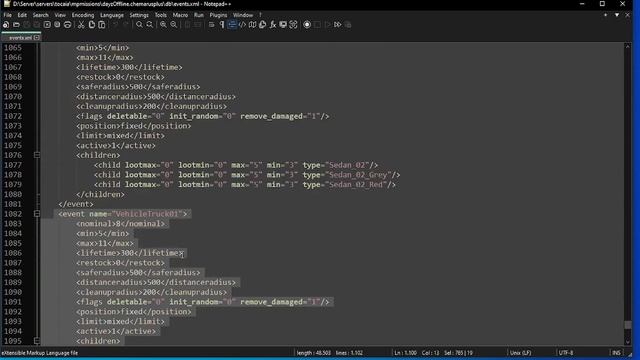Open the Language menu
The height and width of the screenshot is (360, 640).
pyautogui.click(x=112, y=15)
